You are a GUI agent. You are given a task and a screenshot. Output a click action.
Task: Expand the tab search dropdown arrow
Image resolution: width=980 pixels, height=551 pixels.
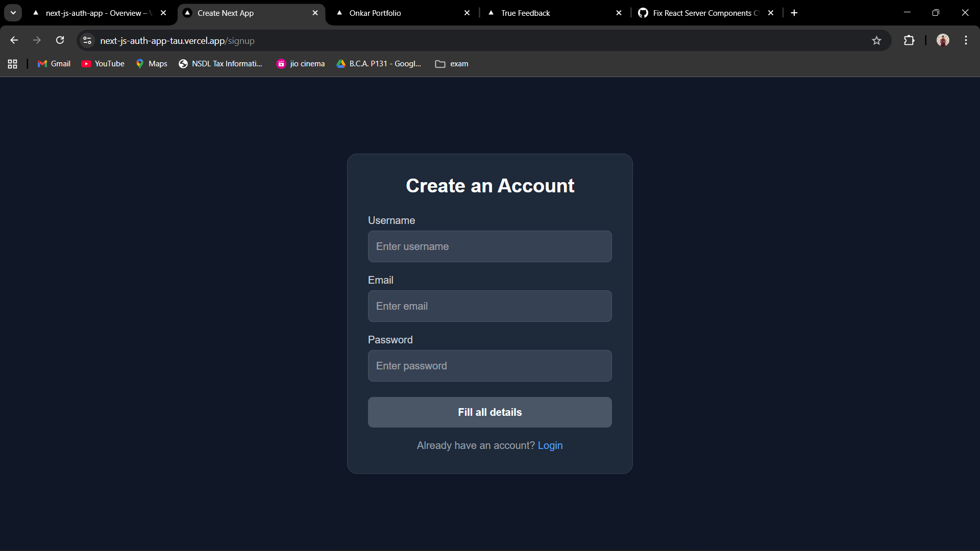click(13, 13)
